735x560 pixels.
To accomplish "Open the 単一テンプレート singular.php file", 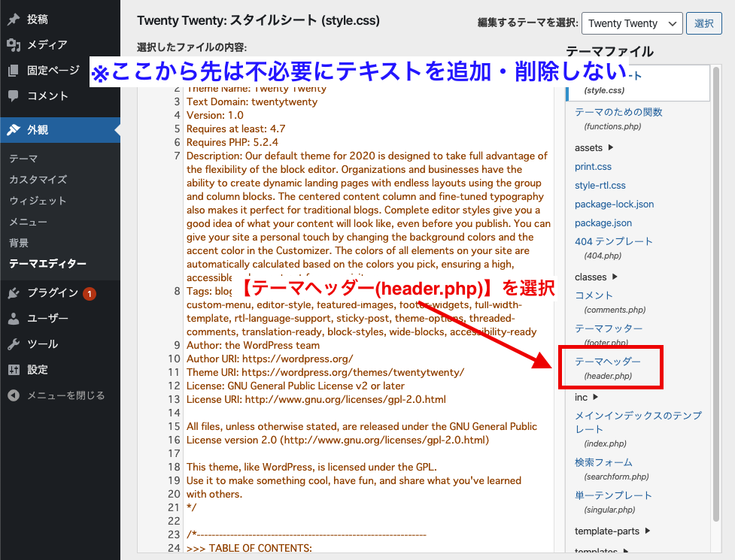I will click(x=614, y=502).
